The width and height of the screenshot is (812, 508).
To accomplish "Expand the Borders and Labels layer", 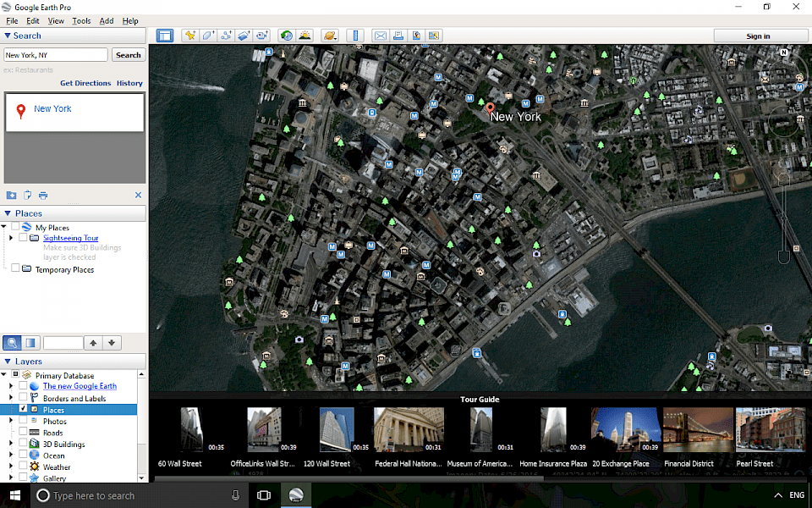I will coord(11,398).
